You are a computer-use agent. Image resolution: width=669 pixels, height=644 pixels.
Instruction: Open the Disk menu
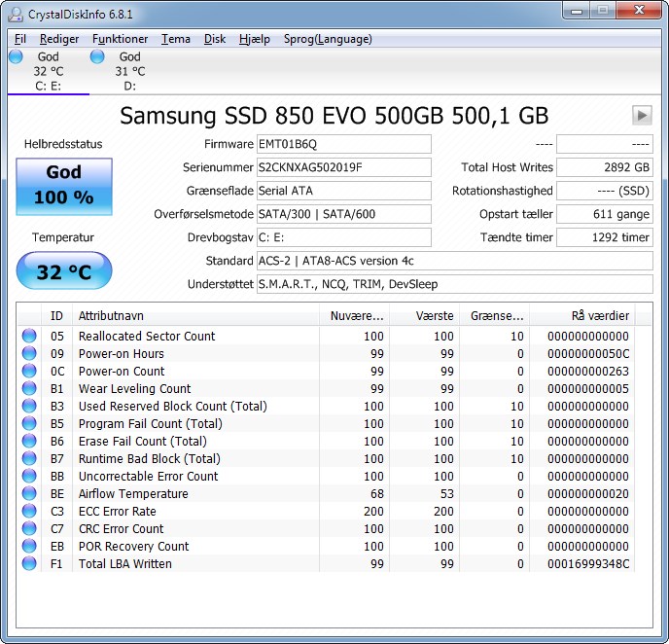click(215, 39)
